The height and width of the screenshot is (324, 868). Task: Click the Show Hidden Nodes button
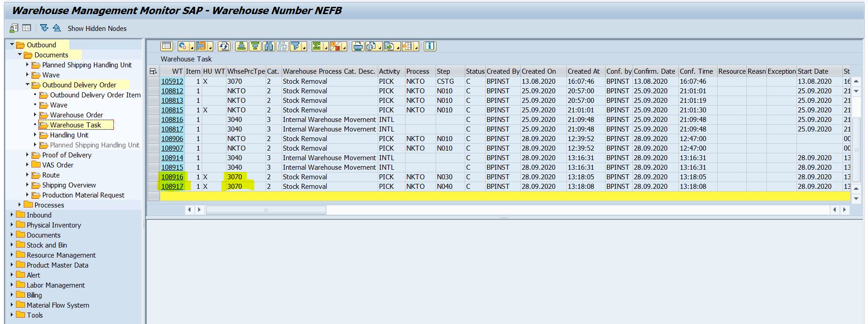tap(97, 28)
